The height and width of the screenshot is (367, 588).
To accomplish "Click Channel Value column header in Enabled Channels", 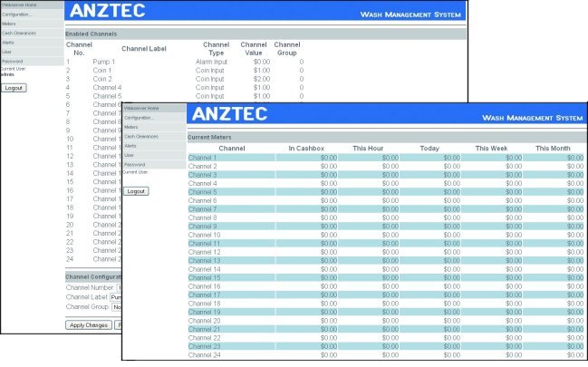I will click(x=254, y=48).
